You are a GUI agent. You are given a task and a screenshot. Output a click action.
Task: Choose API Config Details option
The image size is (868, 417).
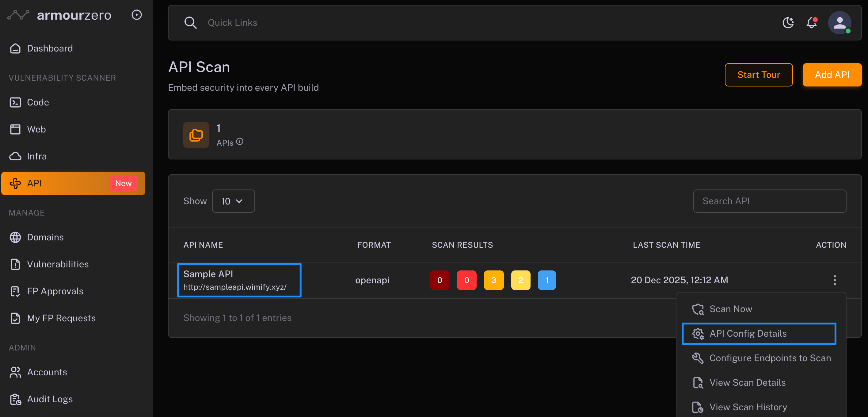coord(748,333)
